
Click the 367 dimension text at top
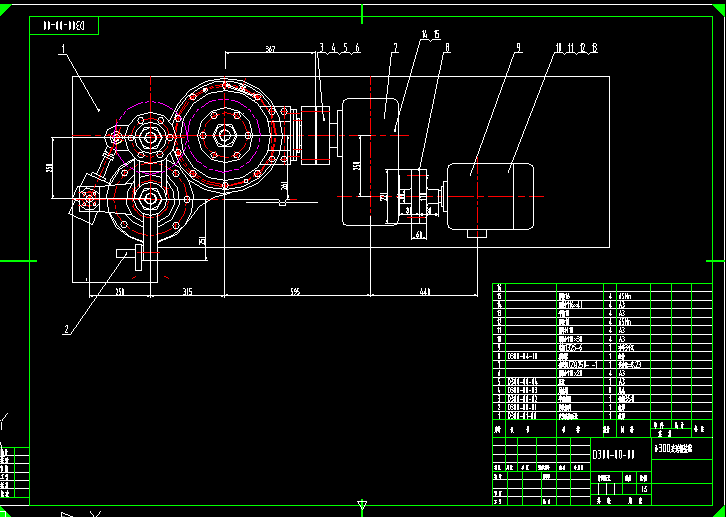[271, 49]
